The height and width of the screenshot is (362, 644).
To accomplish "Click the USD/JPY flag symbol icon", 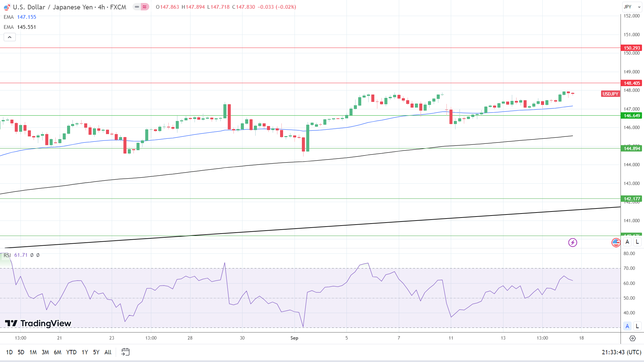I will point(7,7).
